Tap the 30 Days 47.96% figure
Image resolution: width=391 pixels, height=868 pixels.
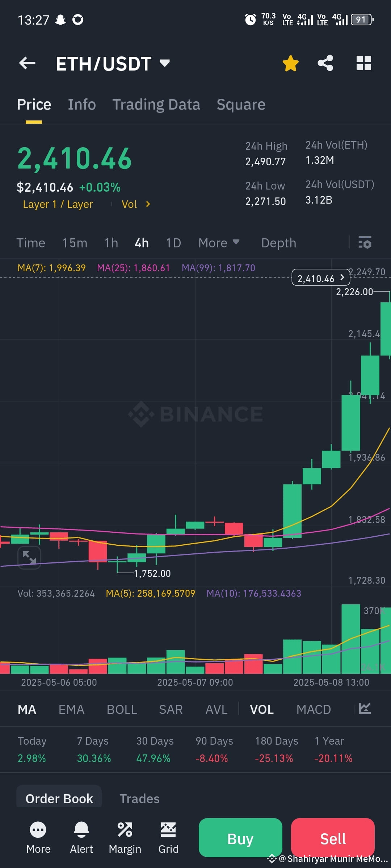point(153,758)
